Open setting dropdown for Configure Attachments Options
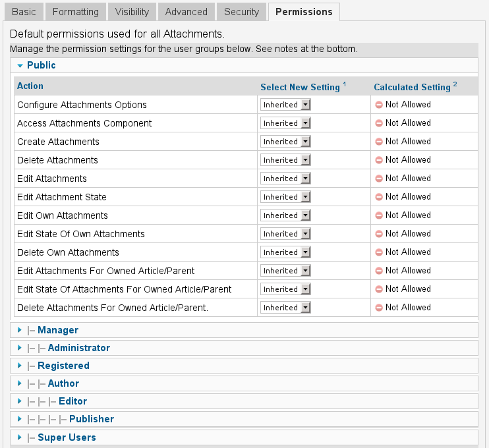This screenshot has height=448, width=489. point(285,105)
